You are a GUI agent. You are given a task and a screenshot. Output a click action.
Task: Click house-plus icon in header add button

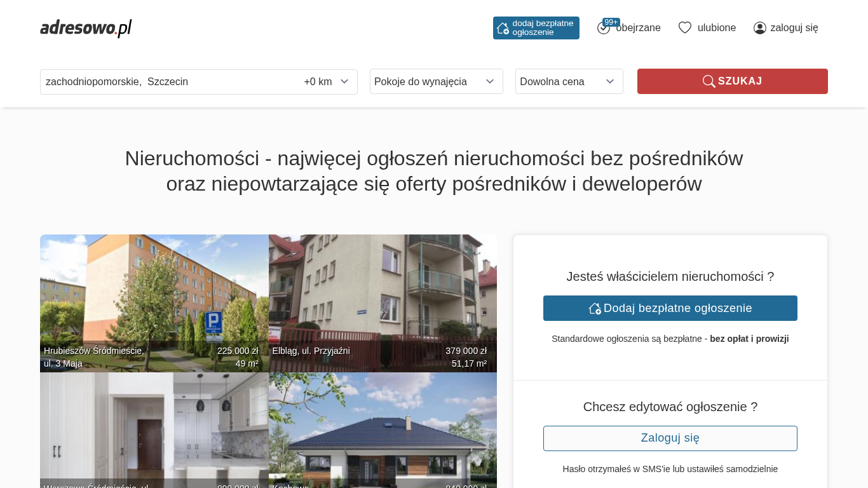(x=503, y=28)
